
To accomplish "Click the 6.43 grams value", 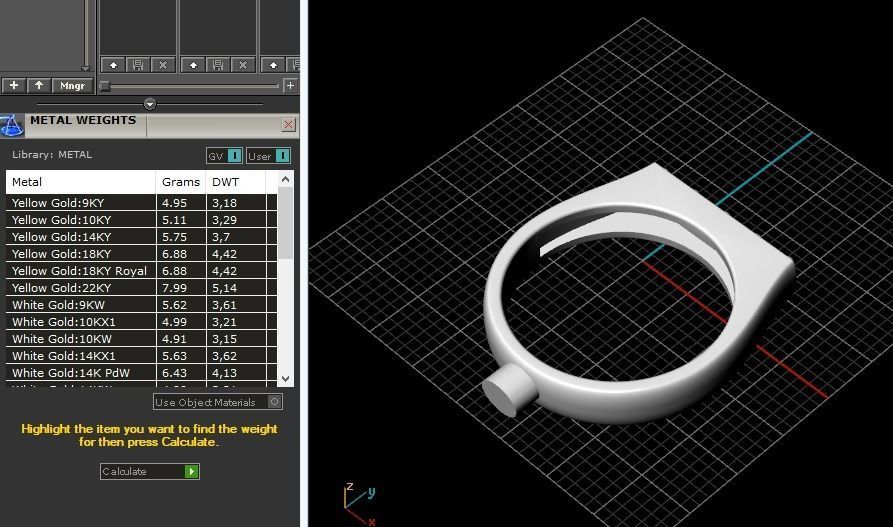I will tap(174, 373).
